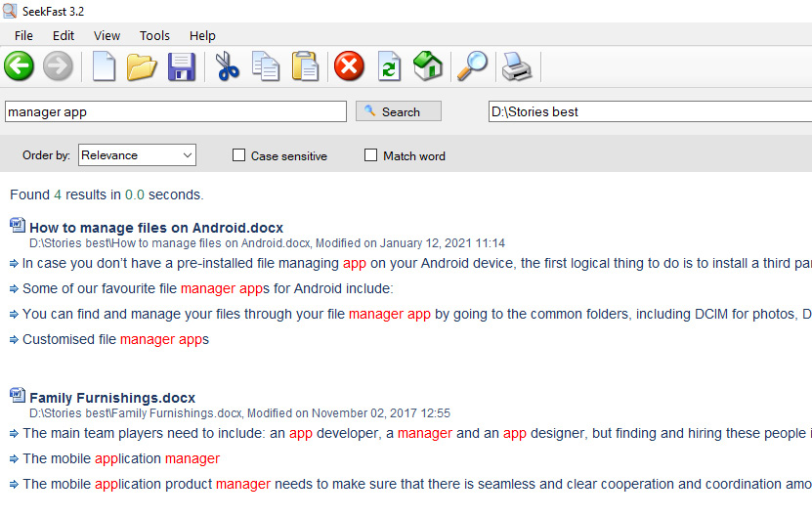Click the Print printer icon
This screenshot has width=812, height=518.
516,66
